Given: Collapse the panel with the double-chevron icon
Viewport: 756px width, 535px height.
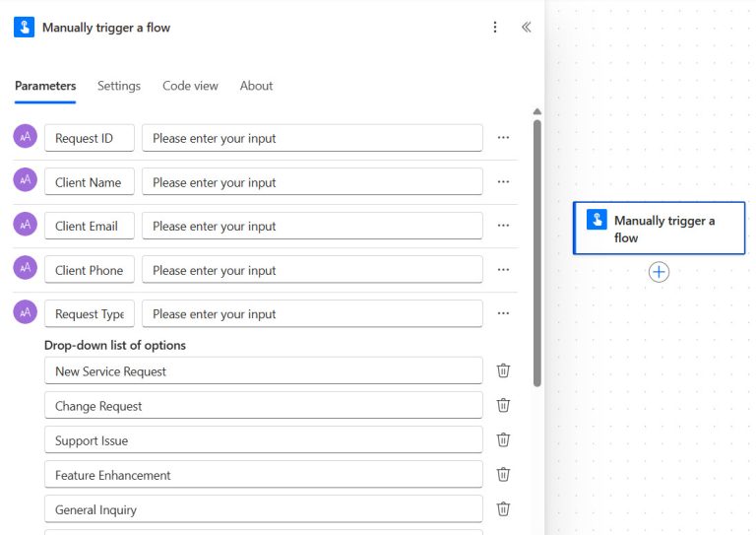Looking at the screenshot, I should [526, 27].
